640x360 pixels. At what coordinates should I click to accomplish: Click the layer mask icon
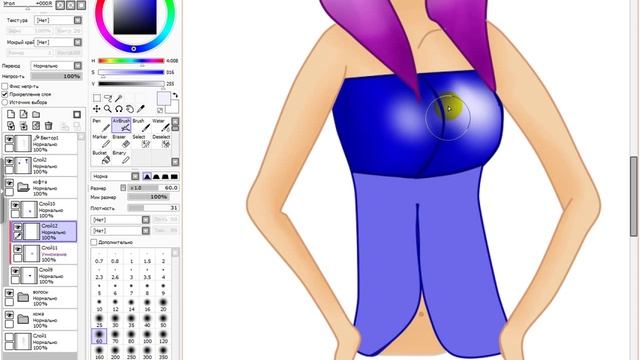click(77, 114)
